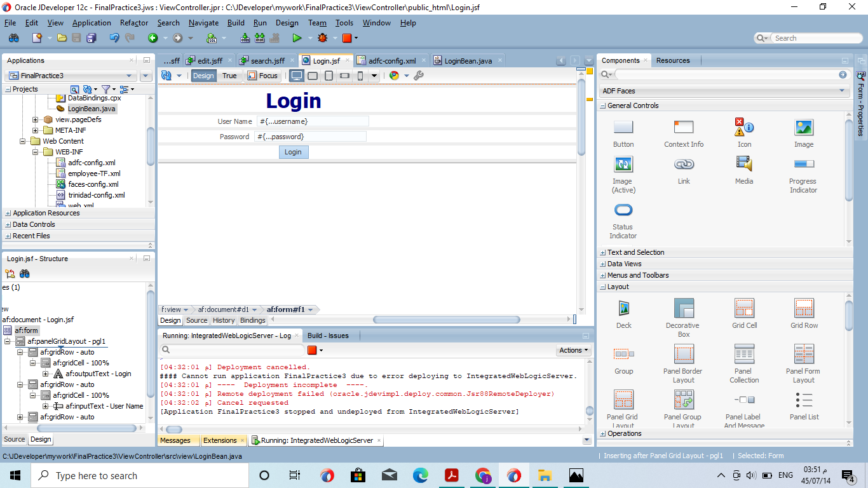
Task: Open the Refactor menu
Action: [134, 23]
